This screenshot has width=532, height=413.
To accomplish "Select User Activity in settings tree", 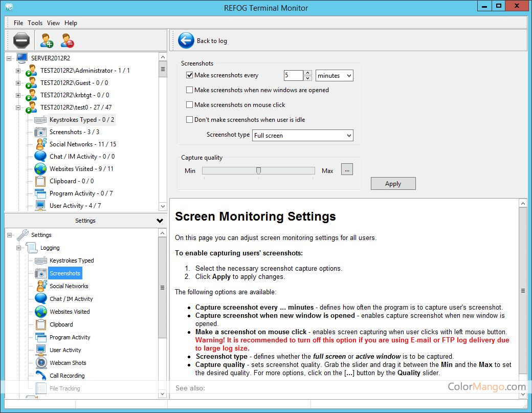I will [65, 350].
